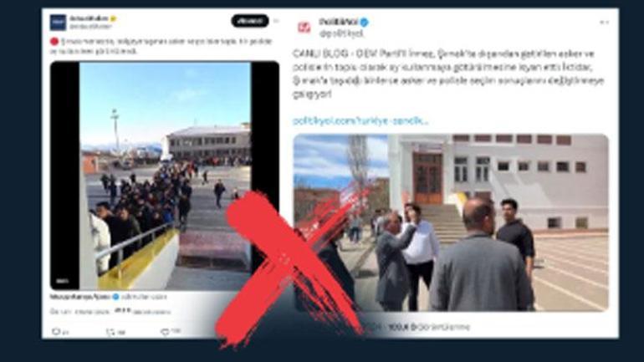Click the black follow button on left tweet

[x=250, y=21]
